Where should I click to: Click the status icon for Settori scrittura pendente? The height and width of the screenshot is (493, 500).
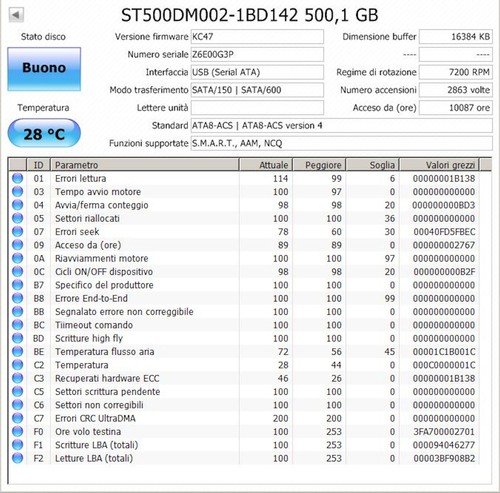tap(17, 392)
